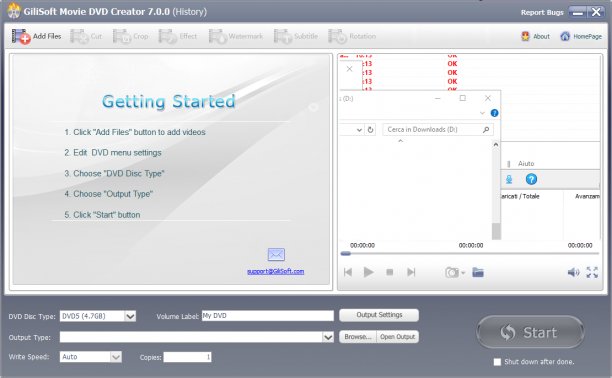Open support@GiliSoft.com email link
The image size is (612, 378).
coord(276,271)
